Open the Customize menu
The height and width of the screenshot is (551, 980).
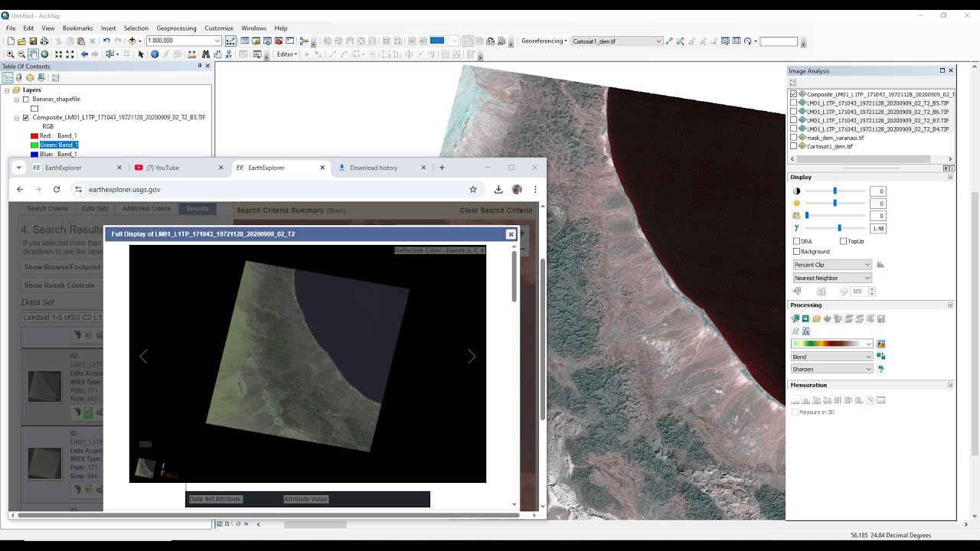219,28
